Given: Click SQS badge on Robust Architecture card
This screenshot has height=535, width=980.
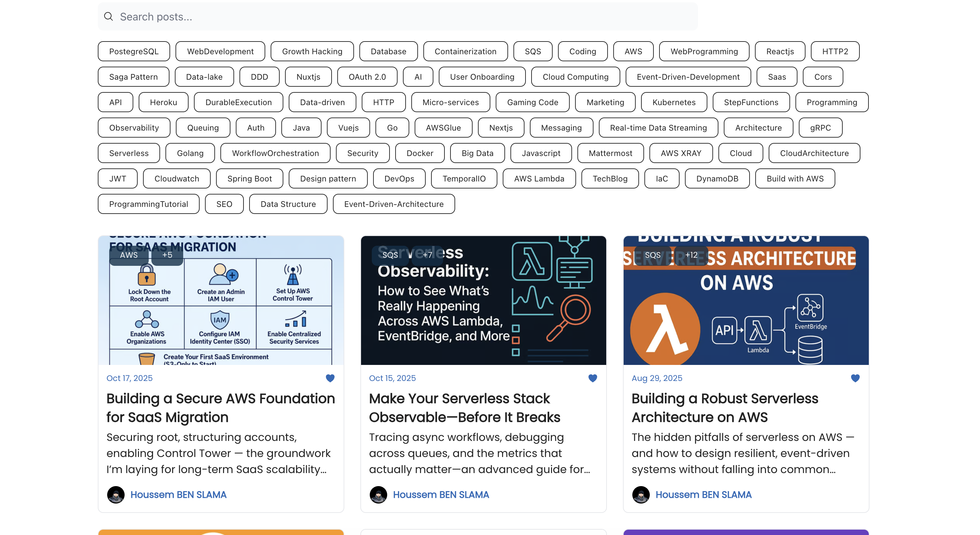Looking at the screenshot, I should pos(652,255).
